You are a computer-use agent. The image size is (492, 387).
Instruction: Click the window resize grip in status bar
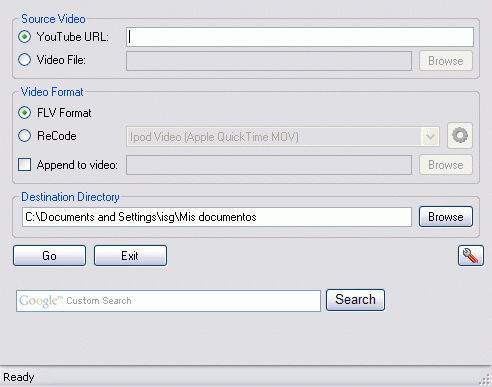click(x=485, y=380)
